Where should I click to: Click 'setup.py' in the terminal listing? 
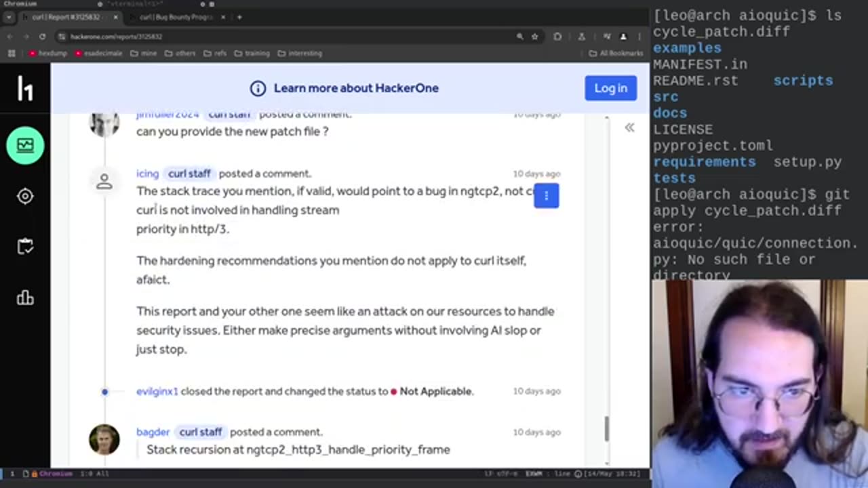[x=808, y=162]
